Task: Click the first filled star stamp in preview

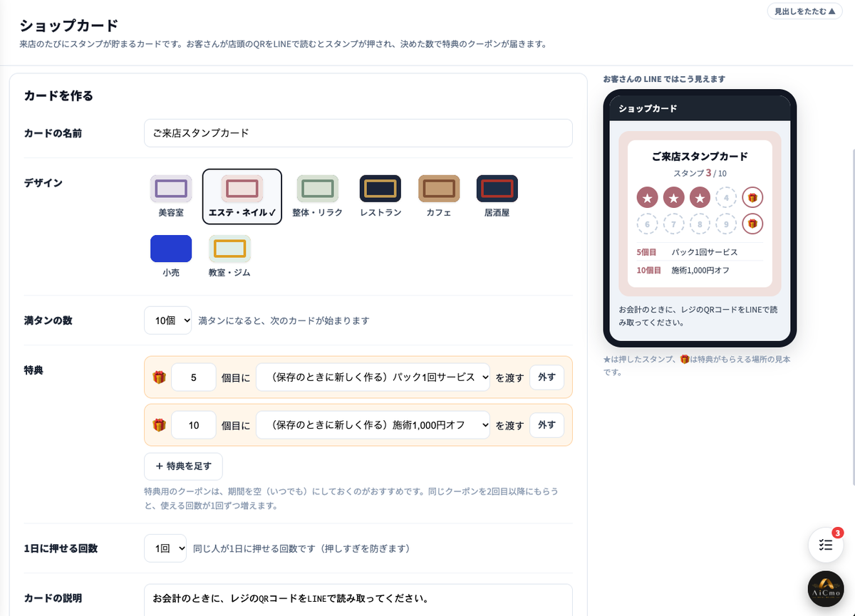Action: coord(647,198)
